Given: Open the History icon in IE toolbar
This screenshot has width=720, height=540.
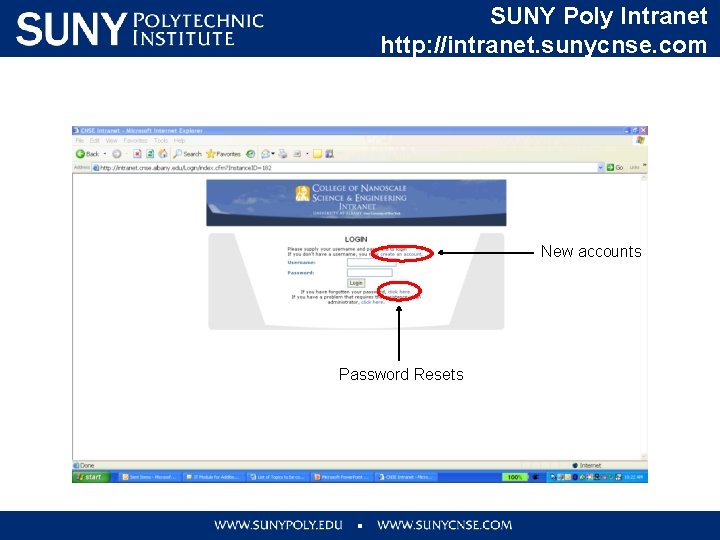Looking at the screenshot, I should click(x=250, y=154).
